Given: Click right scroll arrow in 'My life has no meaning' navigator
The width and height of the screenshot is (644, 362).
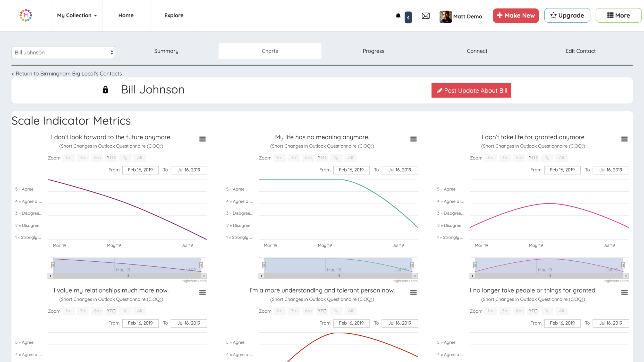Looking at the screenshot, I should [415, 276].
